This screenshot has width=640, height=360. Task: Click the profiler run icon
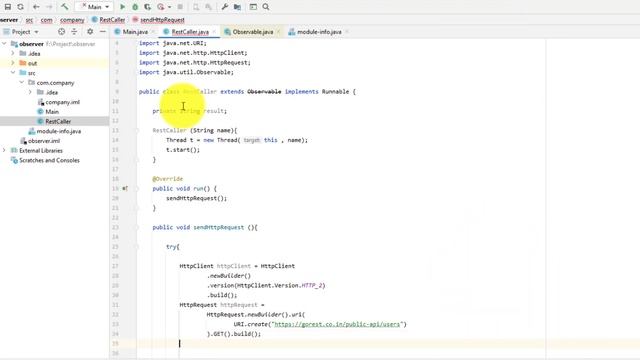coord(160,7)
